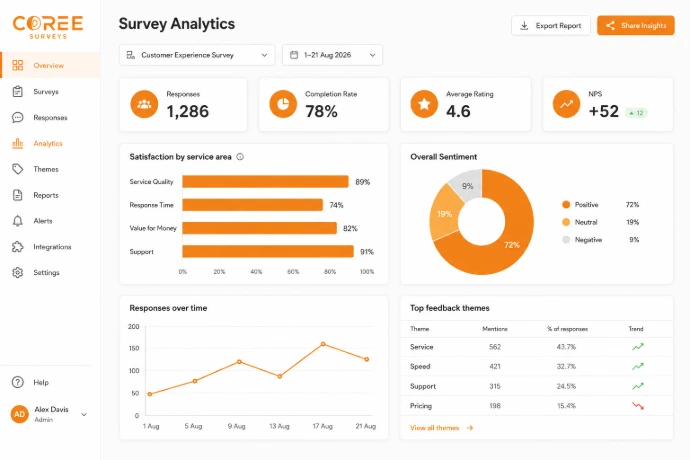Click the Service row upward trend icon
The image size is (690, 460).
click(638, 347)
